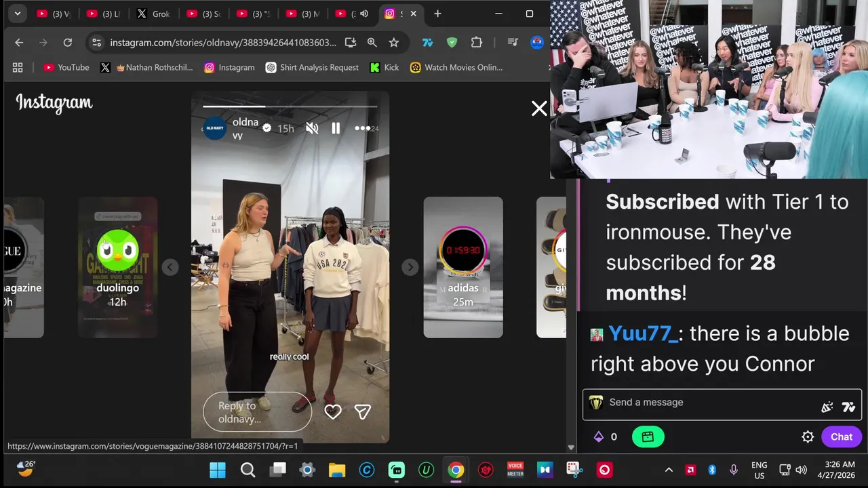Open the YouTube bookmark
The width and height of the screenshot is (868, 488).
(x=66, y=67)
